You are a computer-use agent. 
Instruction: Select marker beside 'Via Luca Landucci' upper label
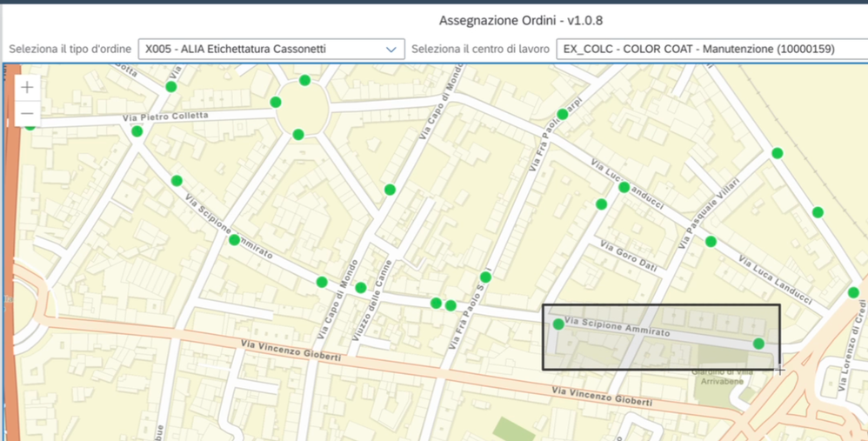(624, 187)
